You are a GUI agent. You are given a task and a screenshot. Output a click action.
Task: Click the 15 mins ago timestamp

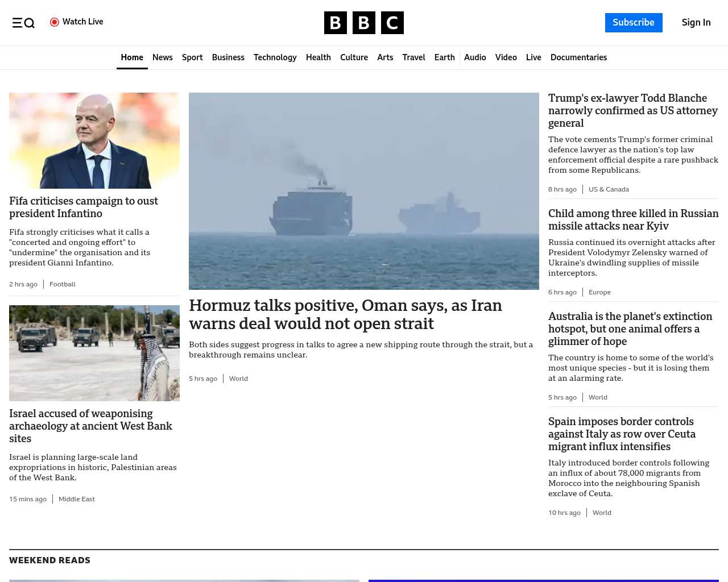point(28,499)
